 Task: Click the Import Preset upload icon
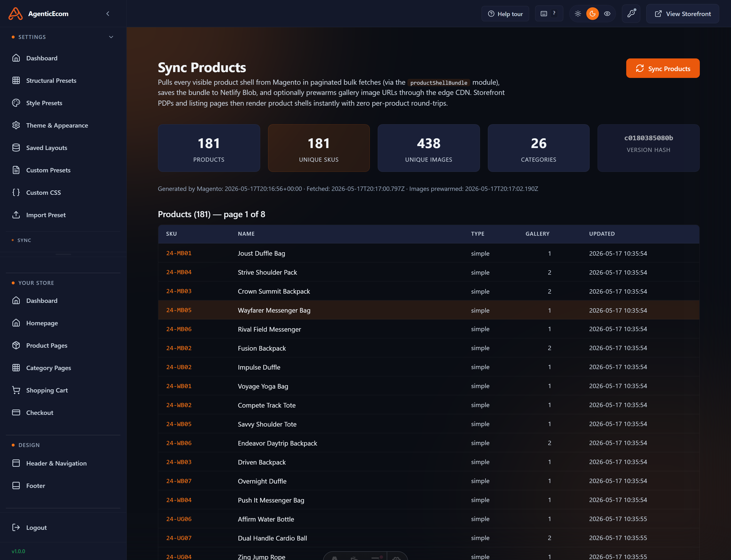point(16,215)
